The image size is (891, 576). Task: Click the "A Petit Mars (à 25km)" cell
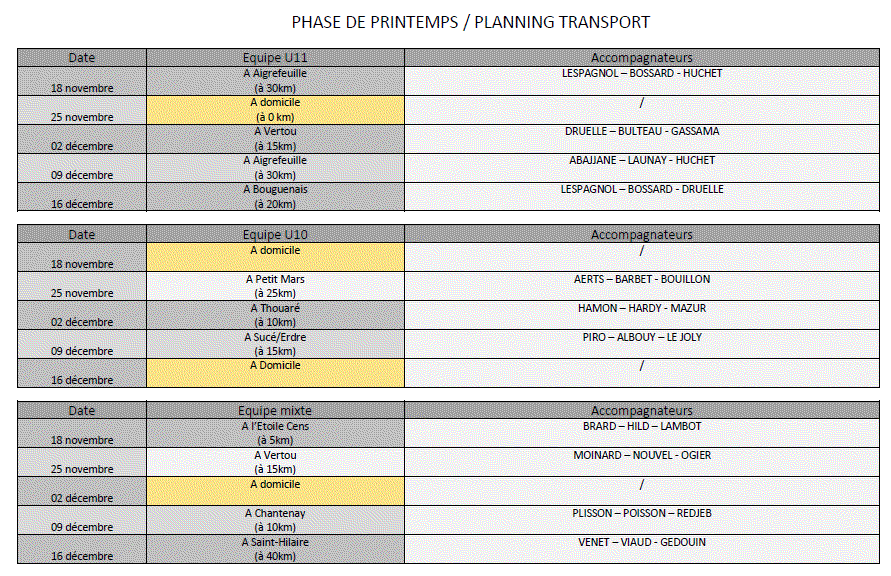pos(275,286)
